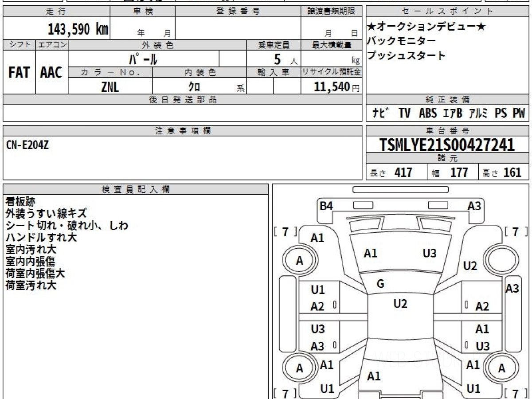Click the A1 mark on the hood
This screenshot has width=532, height=399.
click(x=370, y=253)
